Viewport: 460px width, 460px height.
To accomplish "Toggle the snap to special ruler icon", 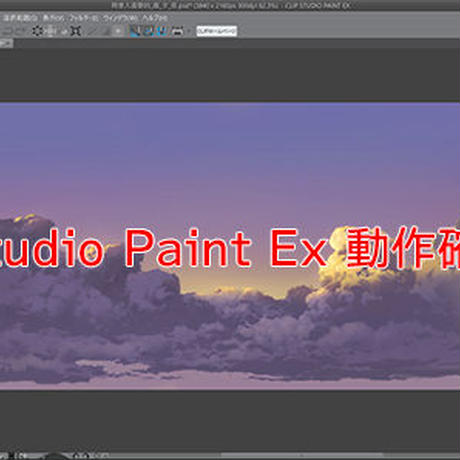I will coord(148,31).
